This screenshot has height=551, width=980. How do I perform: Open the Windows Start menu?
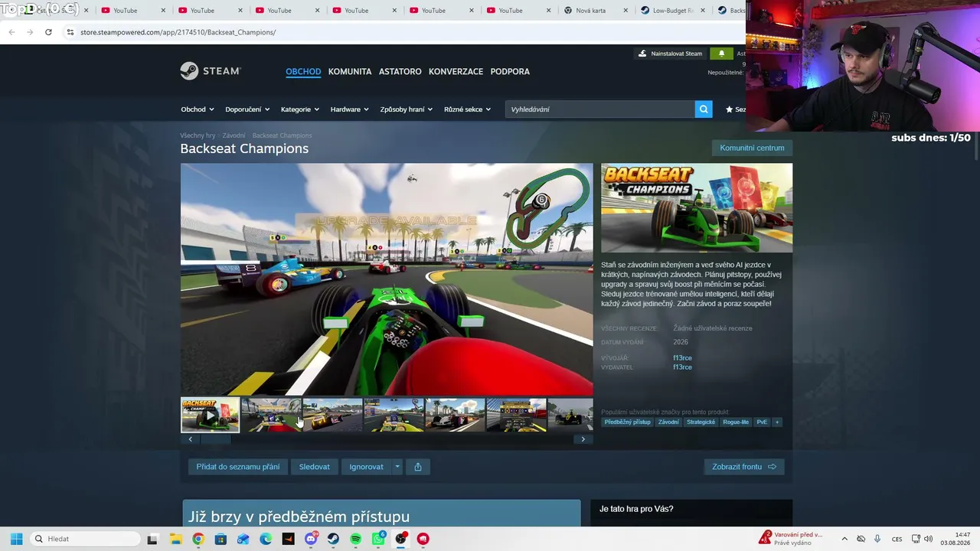16,539
